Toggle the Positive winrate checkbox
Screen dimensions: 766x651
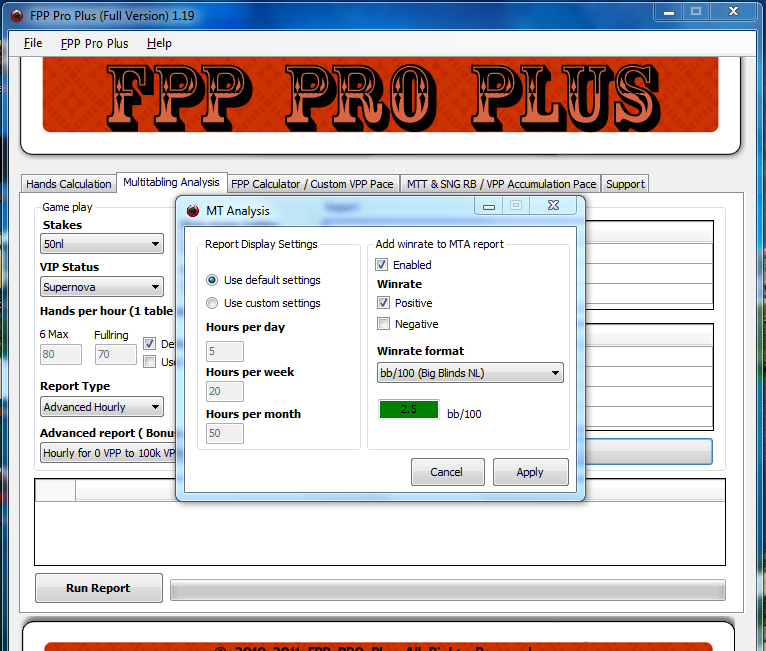pos(383,303)
